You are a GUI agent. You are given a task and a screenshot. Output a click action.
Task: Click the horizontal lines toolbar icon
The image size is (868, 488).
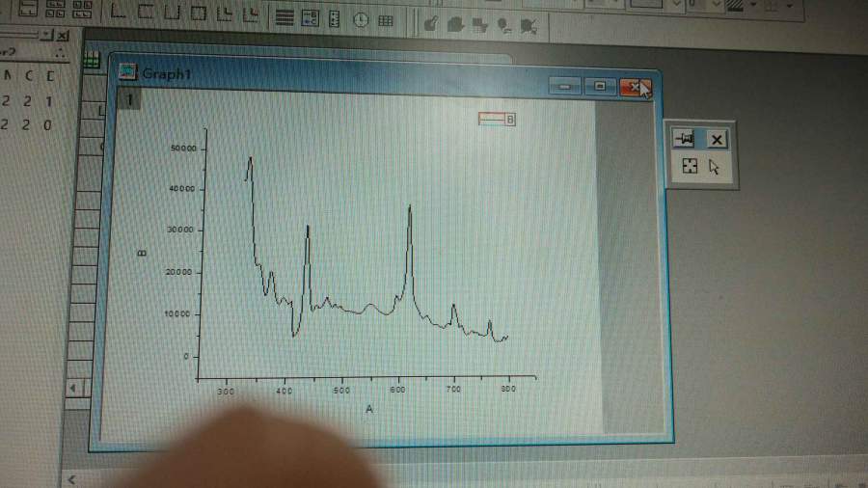pos(285,17)
